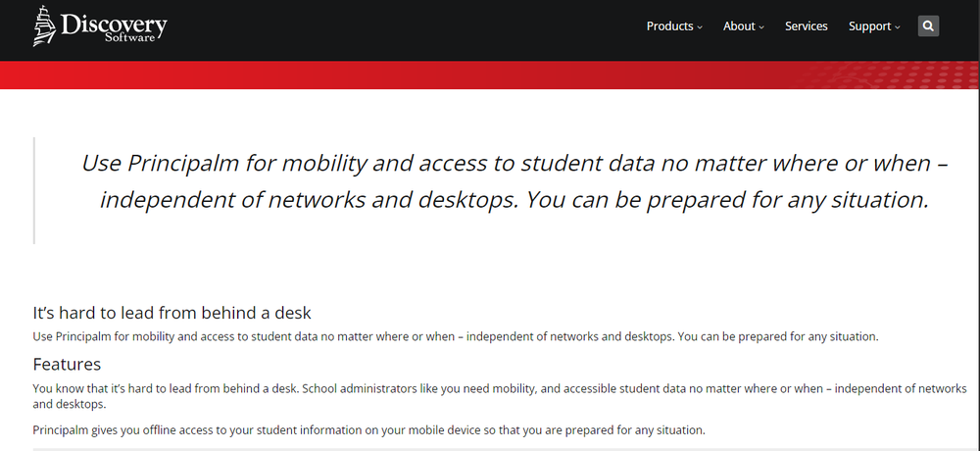Open the search magnifier icon
Screen dimensions: 980x451
928,26
